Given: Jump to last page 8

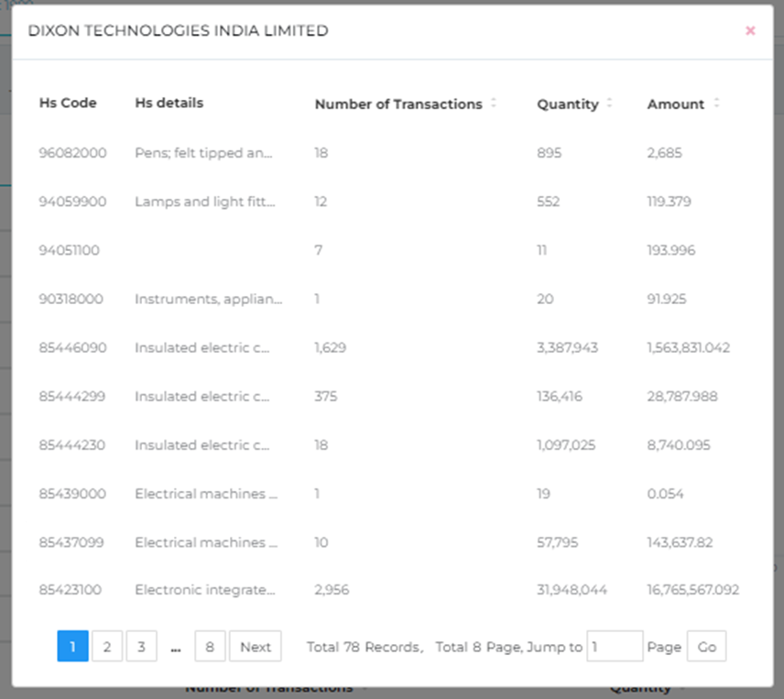Looking at the screenshot, I should tap(210, 647).
